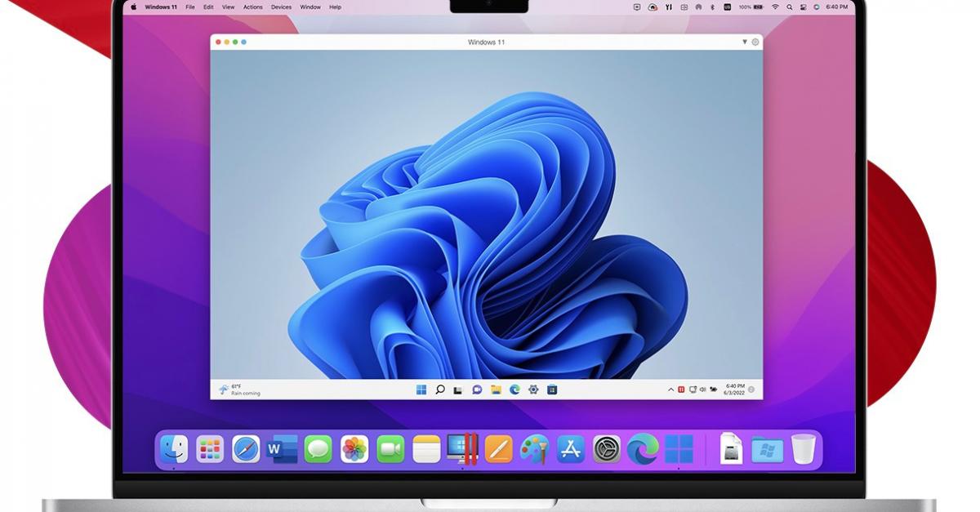The height and width of the screenshot is (512, 980).
Task: Open the Apple menu
Action: 134,7
